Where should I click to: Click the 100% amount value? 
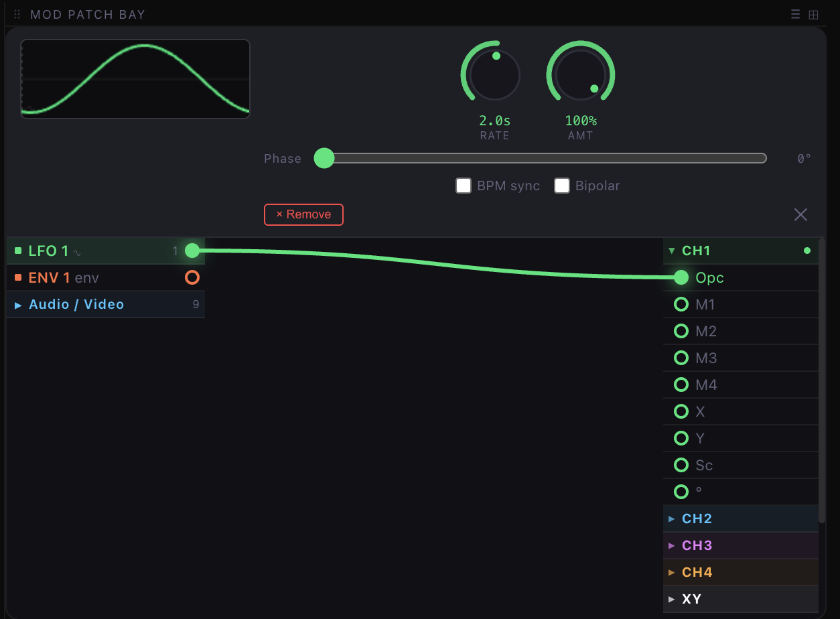[x=581, y=121]
